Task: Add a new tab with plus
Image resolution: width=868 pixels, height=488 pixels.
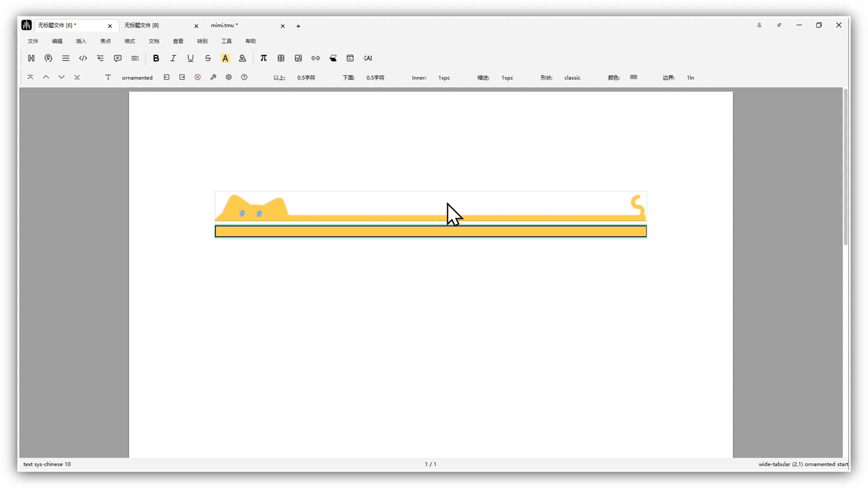Action: point(298,26)
